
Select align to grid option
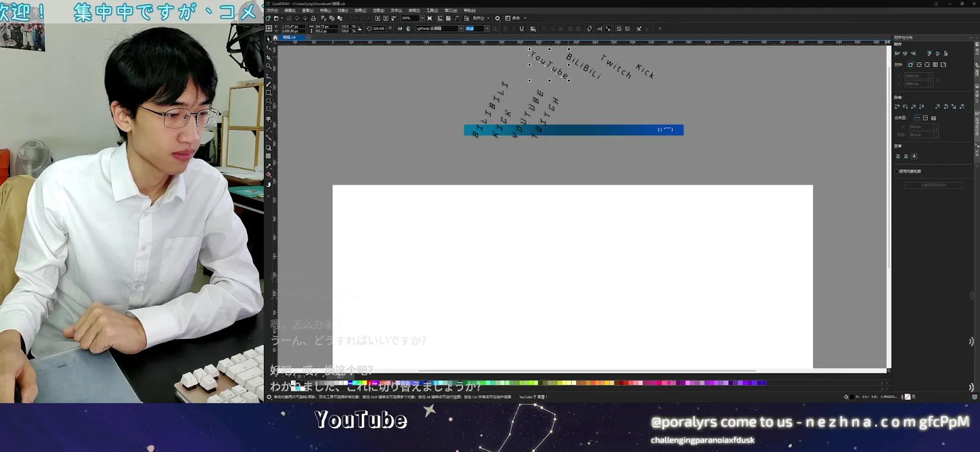tap(935, 65)
